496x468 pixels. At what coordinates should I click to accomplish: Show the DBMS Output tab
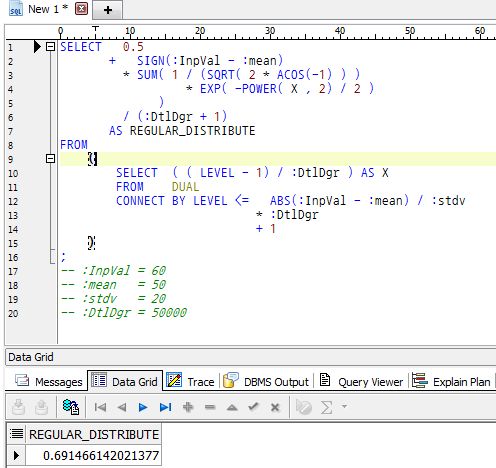tap(266, 381)
